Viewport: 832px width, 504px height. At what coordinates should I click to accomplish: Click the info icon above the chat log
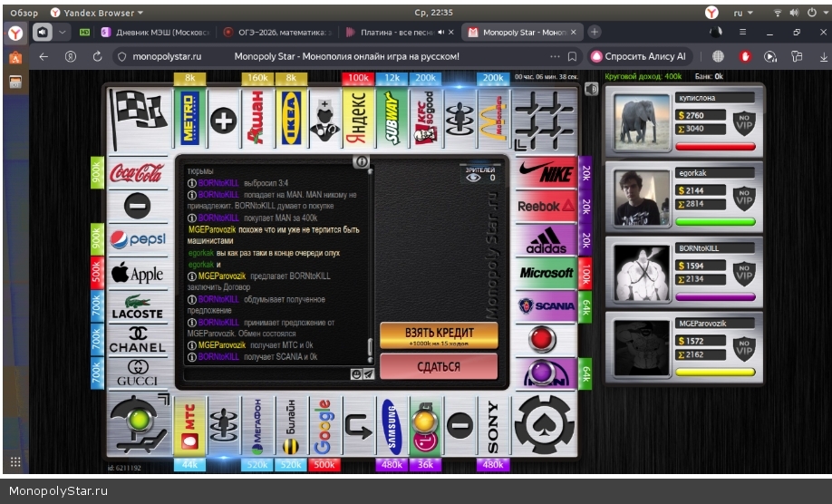(x=361, y=161)
